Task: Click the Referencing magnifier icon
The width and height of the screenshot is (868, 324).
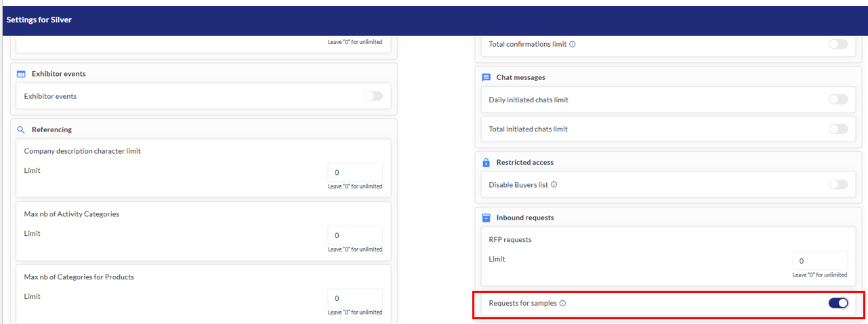Action: coord(20,129)
